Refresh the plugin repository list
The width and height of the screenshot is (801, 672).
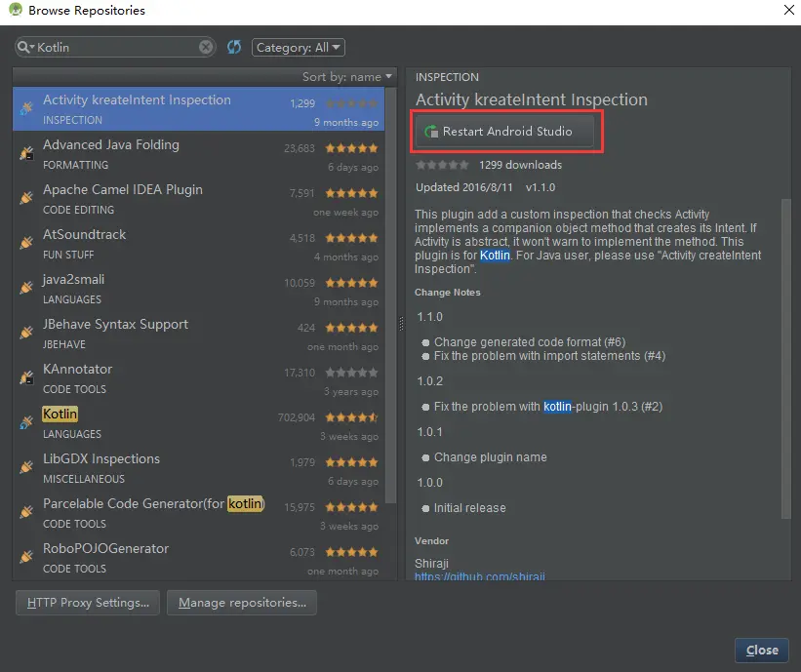[x=234, y=47]
